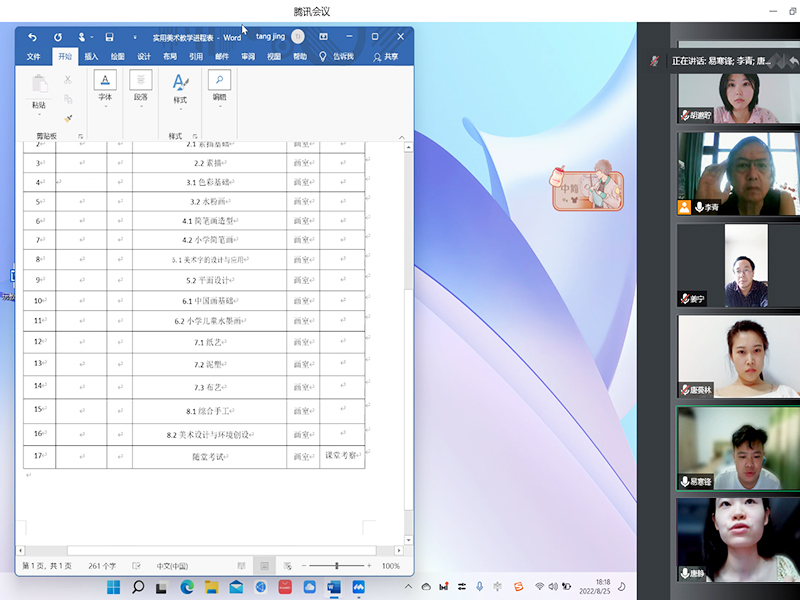
Task: Open the Tencent Meeting taskbar icon
Action: click(358, 587)
